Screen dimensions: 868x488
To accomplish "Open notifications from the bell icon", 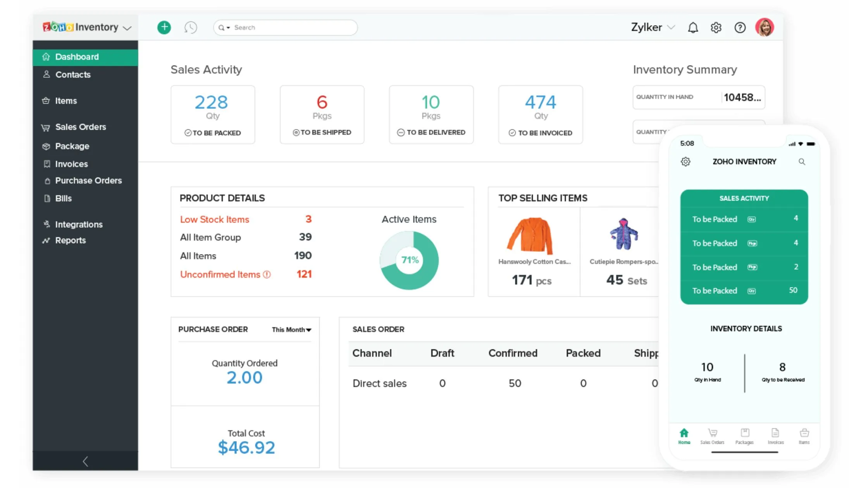I will click(x=693, y=27).
